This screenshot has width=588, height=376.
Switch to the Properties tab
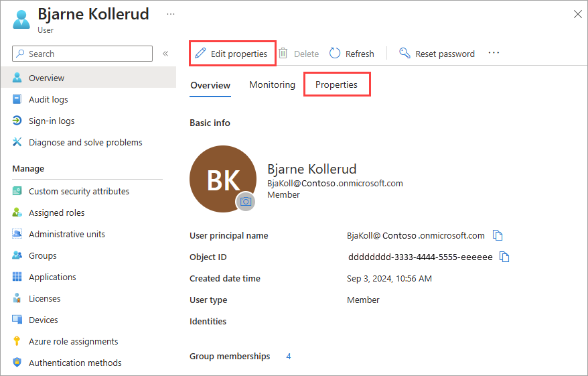tap(336, 85)
